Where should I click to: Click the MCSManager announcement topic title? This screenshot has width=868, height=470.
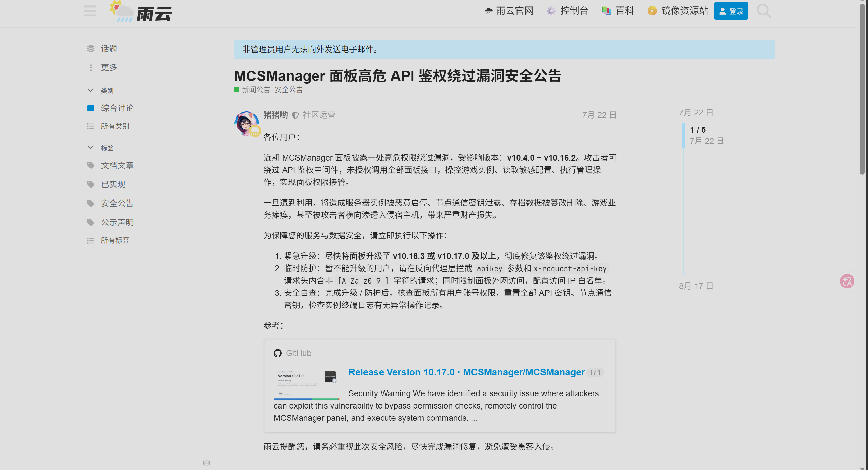tap(398, 76)
